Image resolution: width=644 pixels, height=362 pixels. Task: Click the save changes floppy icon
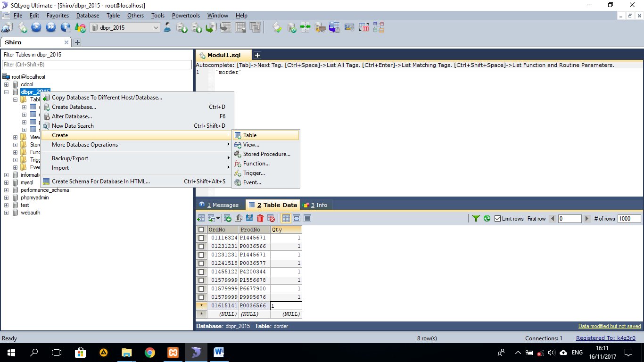249,218
